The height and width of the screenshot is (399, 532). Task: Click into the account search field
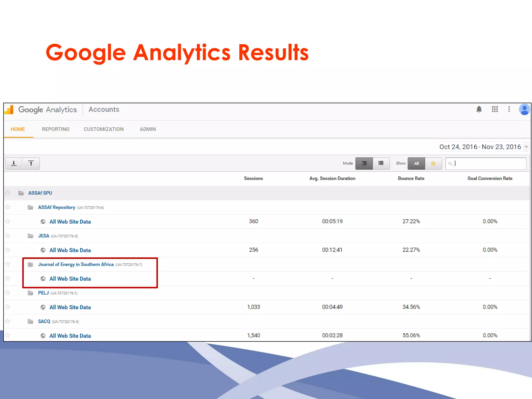click(486, 163)
